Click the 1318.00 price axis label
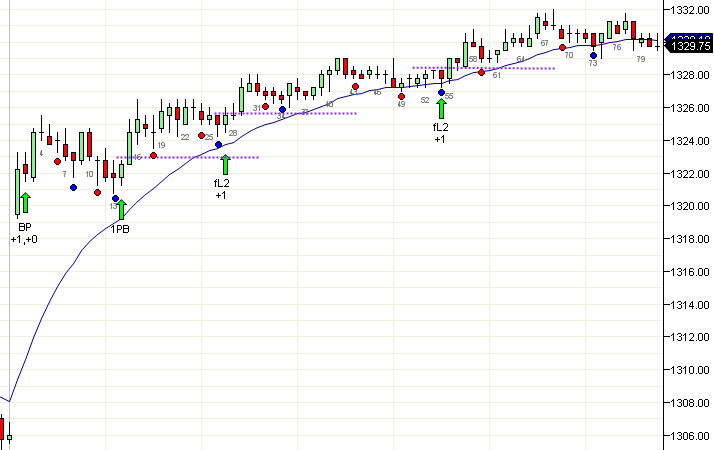Screen dimensions: 714x450 point(689,239)
